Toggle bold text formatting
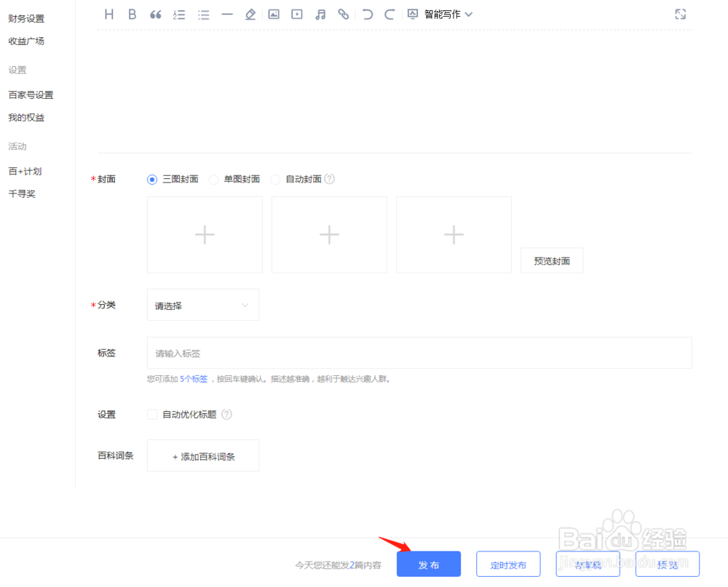Screen dimensions: 728x587 pos(132,14)
